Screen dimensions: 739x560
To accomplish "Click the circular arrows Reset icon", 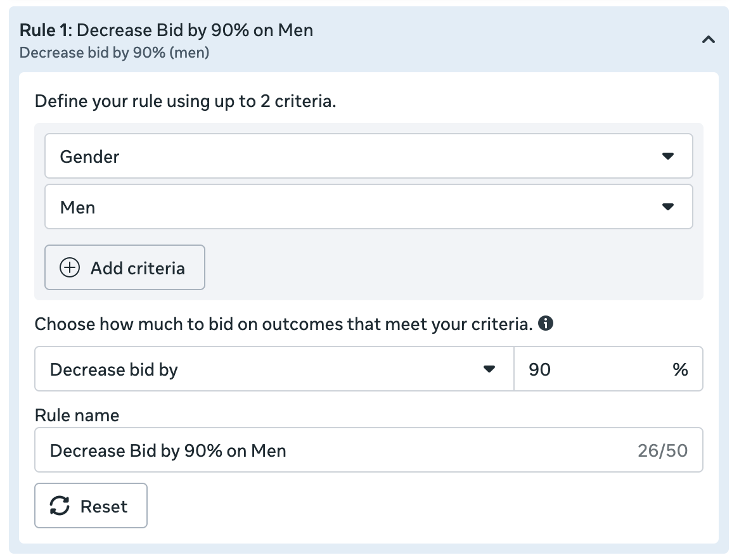I will (60, 506).
